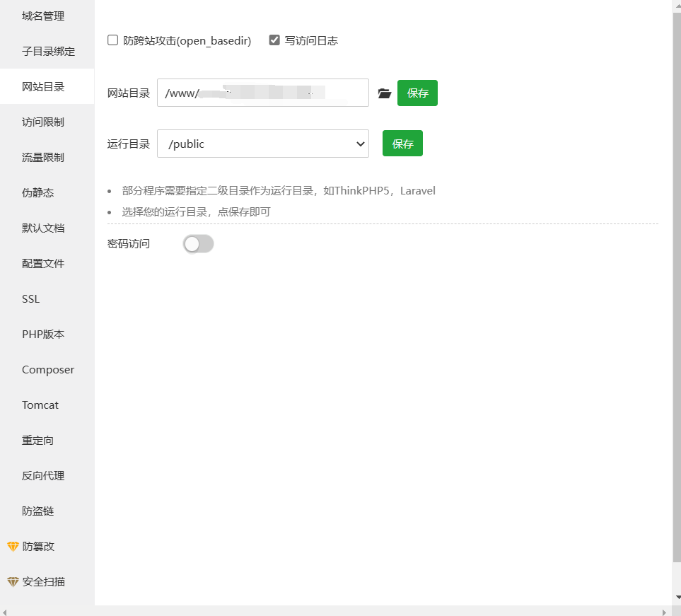The image size is (681, 616).
Task: Open the Composer tab
Action: [48, 369]
